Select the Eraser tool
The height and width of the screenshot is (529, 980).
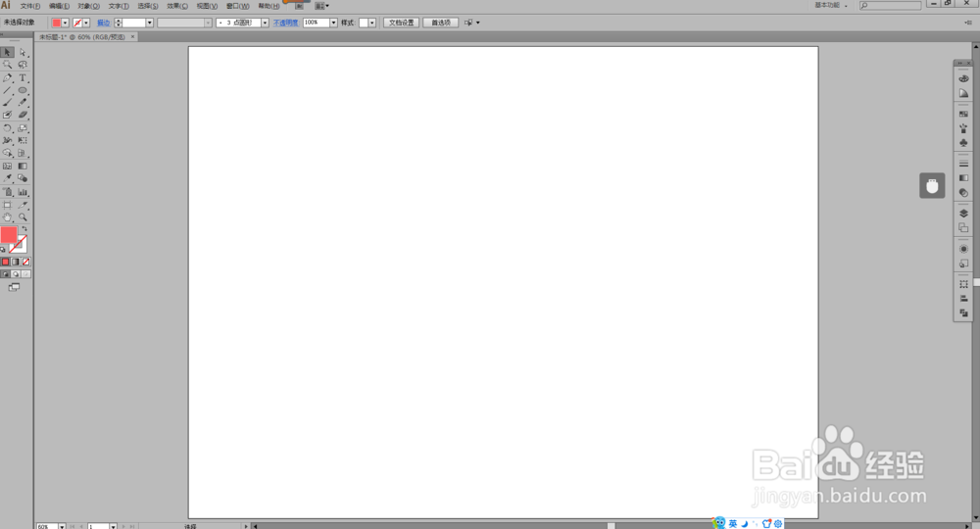point(23,115)
